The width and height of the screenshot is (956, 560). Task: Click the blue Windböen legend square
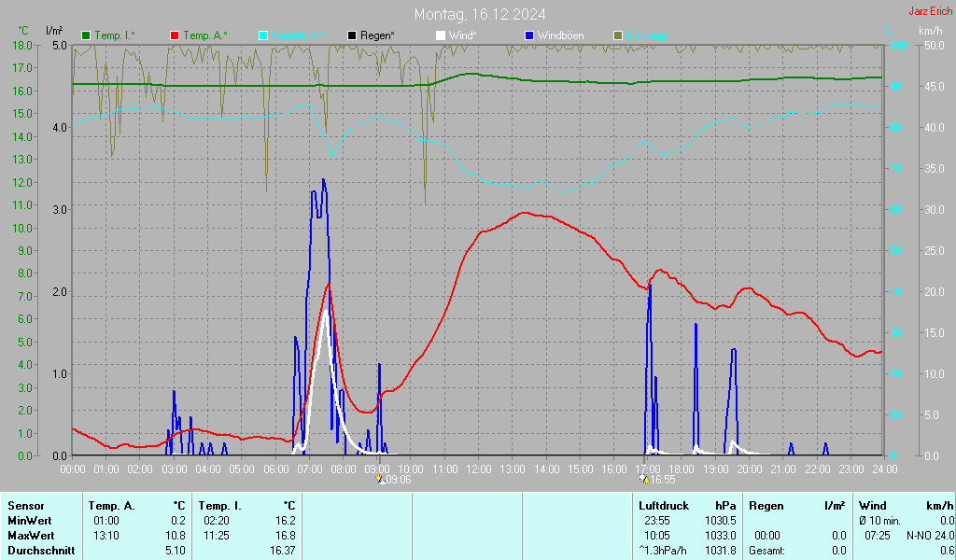[529, 35]
